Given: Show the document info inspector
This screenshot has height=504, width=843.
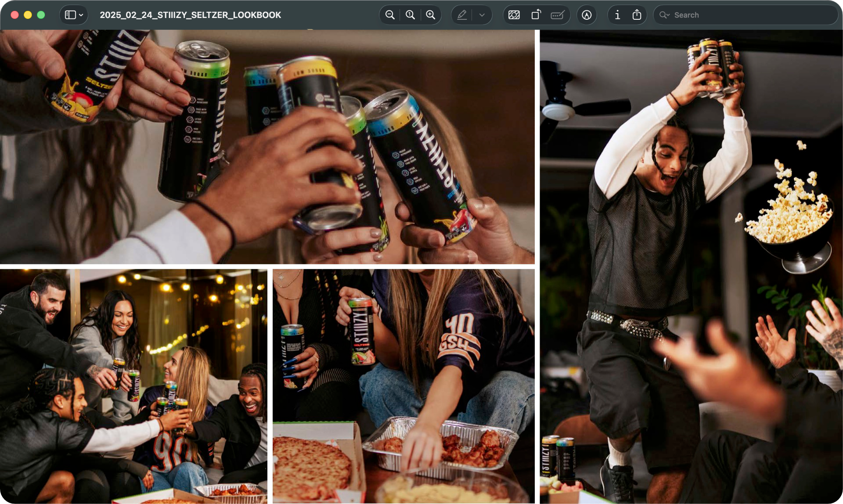Looking at the screenshot, I should pyautogui.click(x=617, y=14).
